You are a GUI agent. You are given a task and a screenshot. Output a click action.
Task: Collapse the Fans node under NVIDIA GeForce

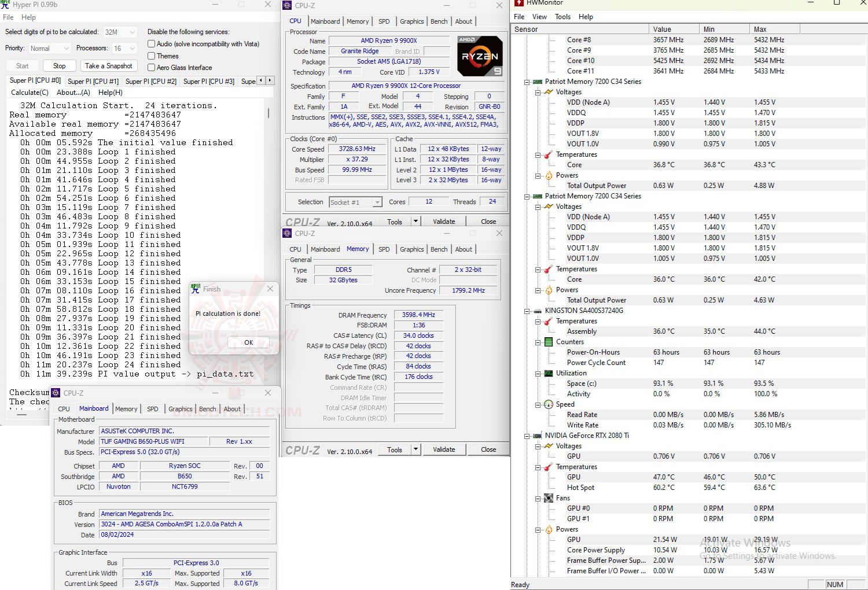coord(538,499)
